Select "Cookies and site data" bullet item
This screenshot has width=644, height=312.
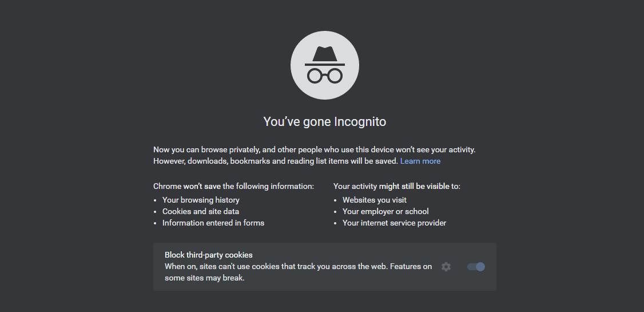pyautogui.click(x=200, y=211)
